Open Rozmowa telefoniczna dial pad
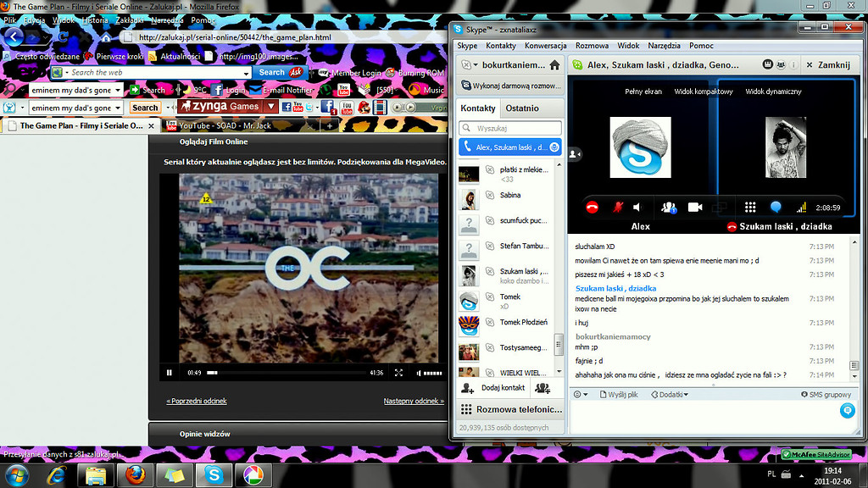The image size is (868, 488). tap(510, 409)
